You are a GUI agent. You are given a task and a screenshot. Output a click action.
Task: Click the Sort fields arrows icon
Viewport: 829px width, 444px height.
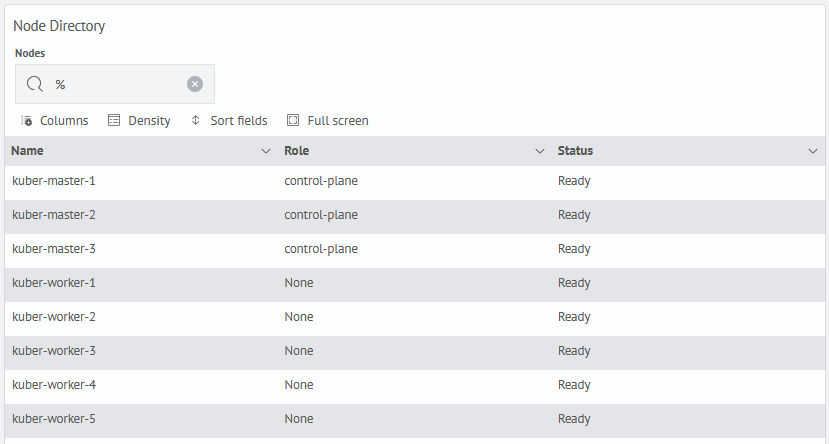tap(196, 121)
